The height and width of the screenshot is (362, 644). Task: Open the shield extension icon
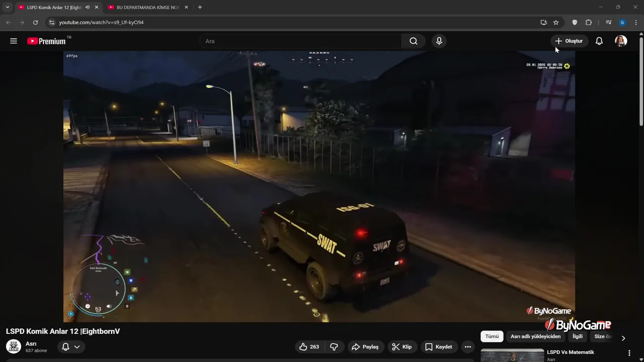tap(575, 22)
